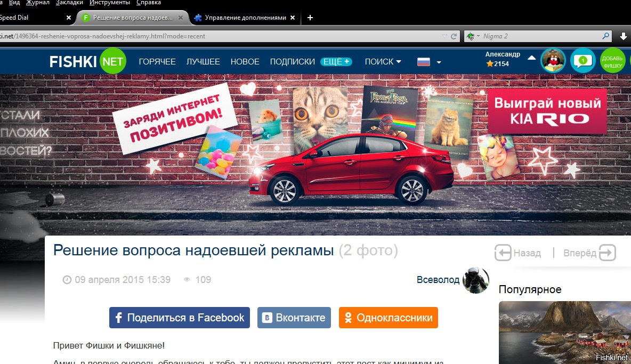
Task: Open the Популярное landscape thumbnail
Action: 564,333
